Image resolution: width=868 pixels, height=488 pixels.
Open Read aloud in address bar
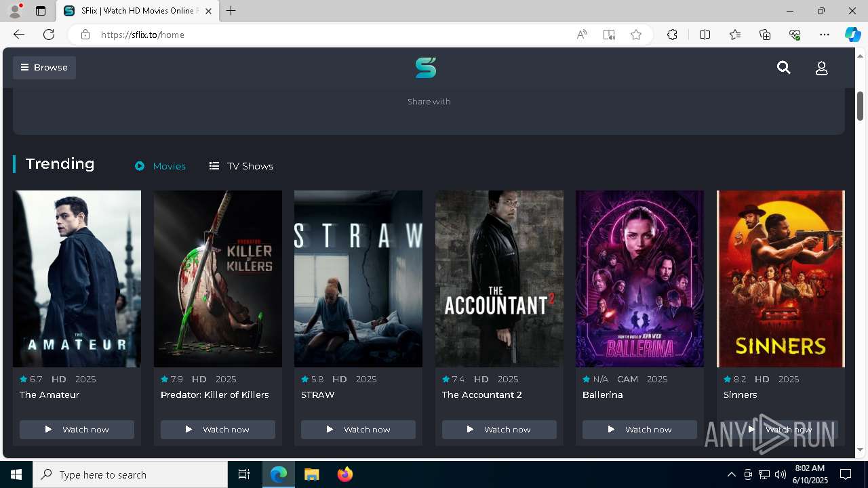[x=582, y=35]
